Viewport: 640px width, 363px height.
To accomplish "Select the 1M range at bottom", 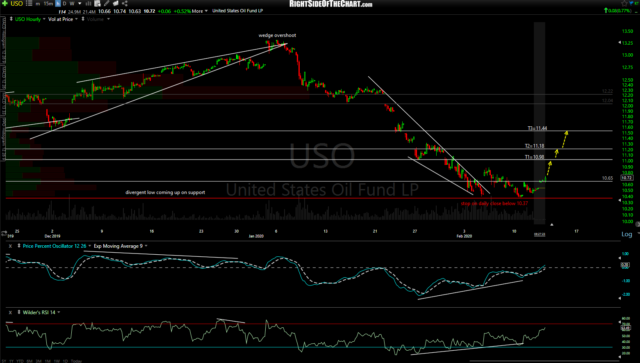I will (48, 361).
